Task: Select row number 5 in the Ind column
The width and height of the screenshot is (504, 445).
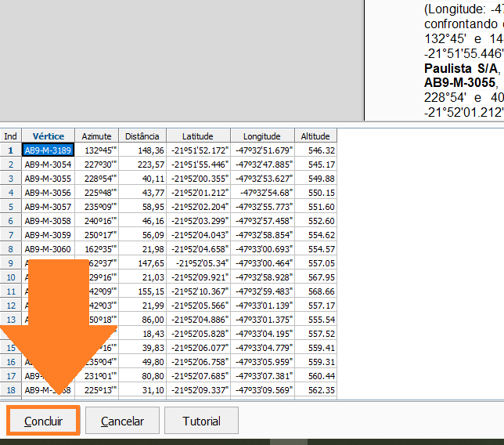Action: point(11,207)
